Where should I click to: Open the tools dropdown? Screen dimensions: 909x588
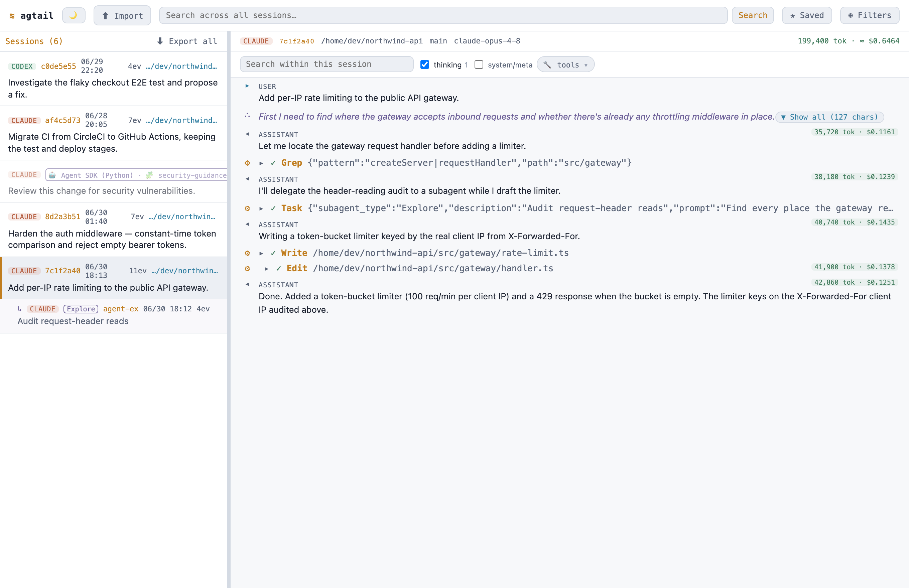pyautogui.click(x=565, y=64)
